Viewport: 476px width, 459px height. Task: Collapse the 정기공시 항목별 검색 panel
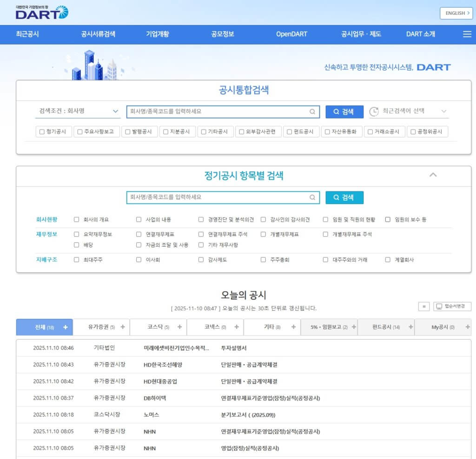point(433,176)
